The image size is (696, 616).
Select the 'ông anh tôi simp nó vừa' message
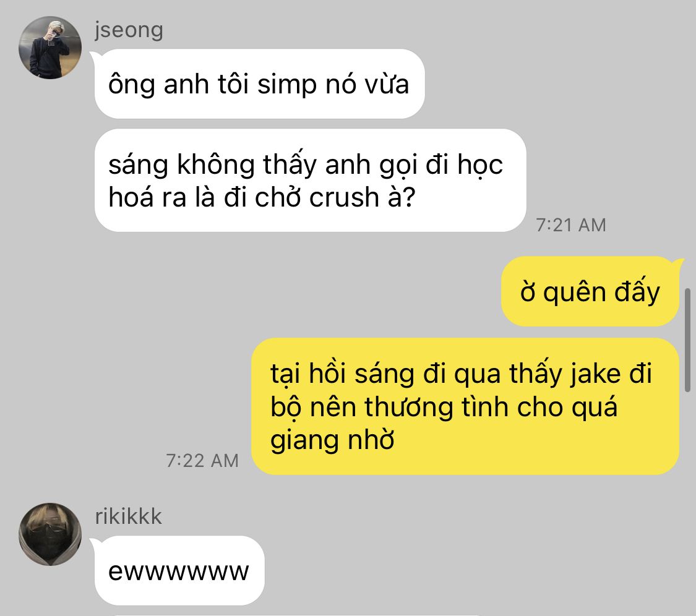click(x=259, y=84)
